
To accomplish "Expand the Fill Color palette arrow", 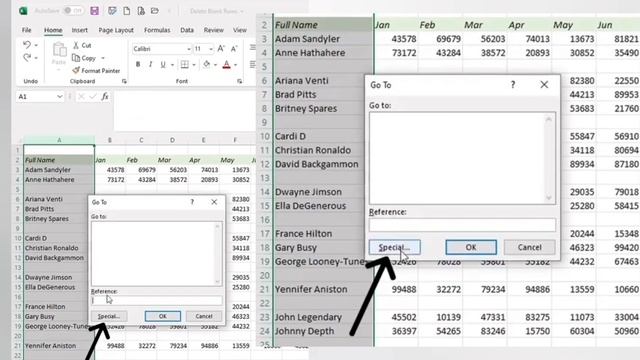I will 216,65.
